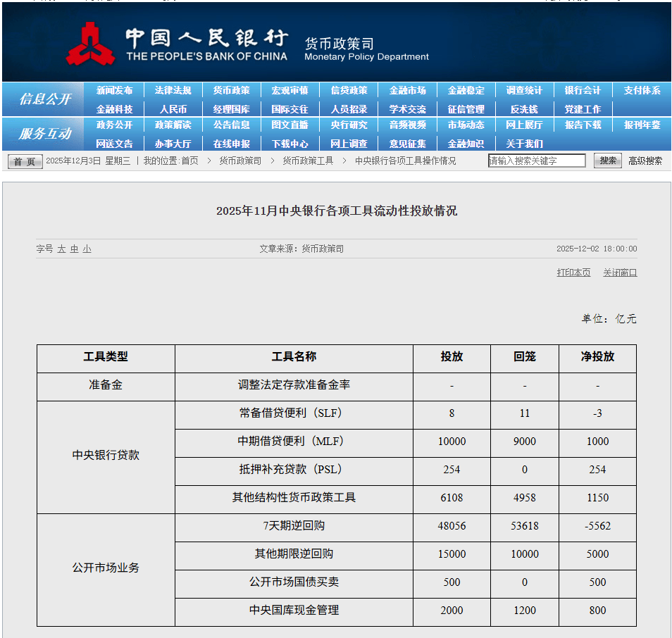
Task: Open the 货币政策 menu item
Action: tap(232, 90)
